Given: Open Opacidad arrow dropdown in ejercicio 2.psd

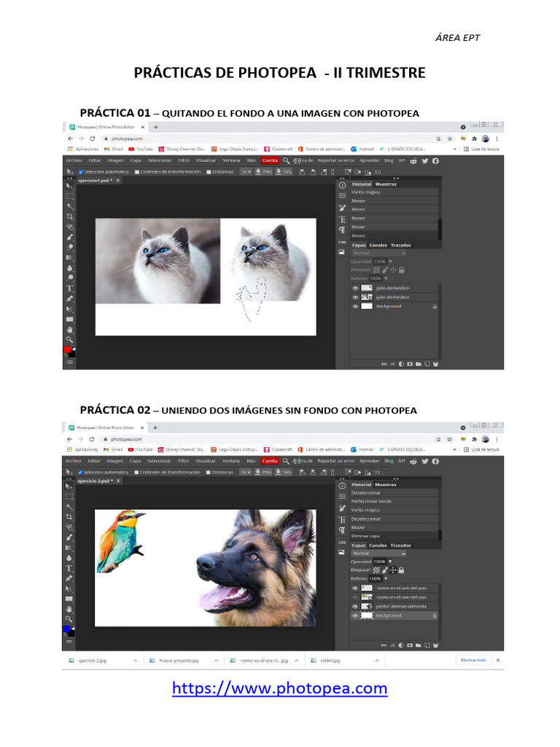Looking at the screenshot, I should tap(391, 562).
